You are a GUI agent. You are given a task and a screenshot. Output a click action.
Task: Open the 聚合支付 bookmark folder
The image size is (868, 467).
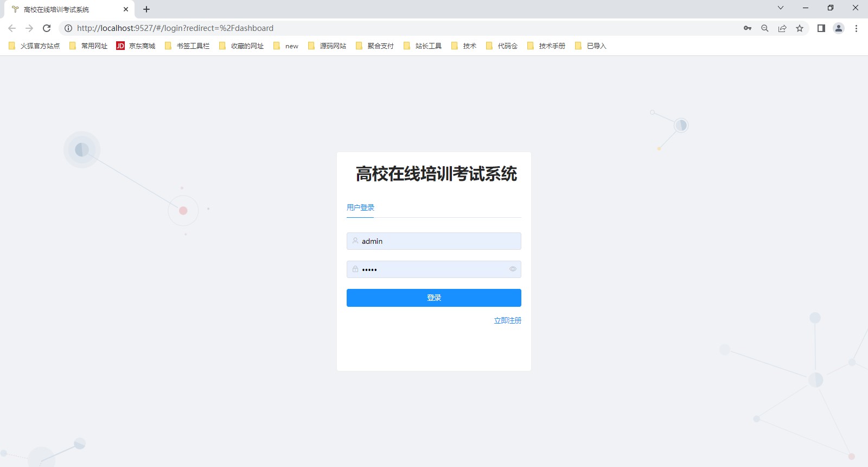point(375,46)
